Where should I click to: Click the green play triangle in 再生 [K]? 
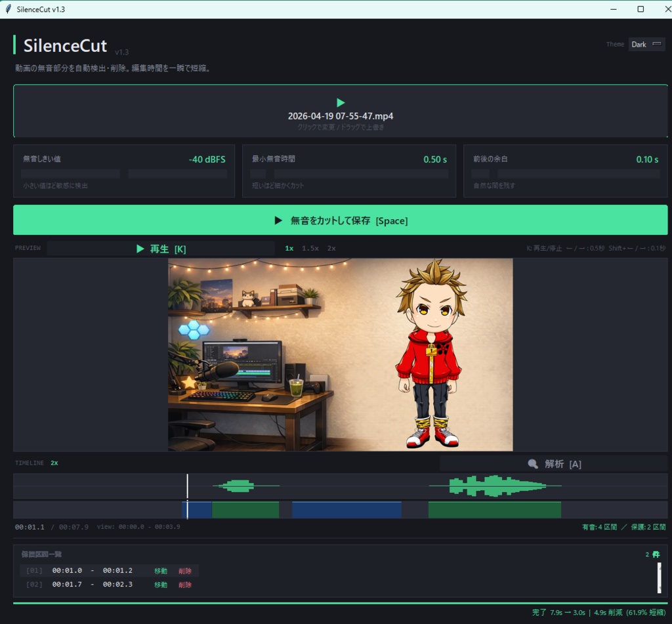(140, 248)
